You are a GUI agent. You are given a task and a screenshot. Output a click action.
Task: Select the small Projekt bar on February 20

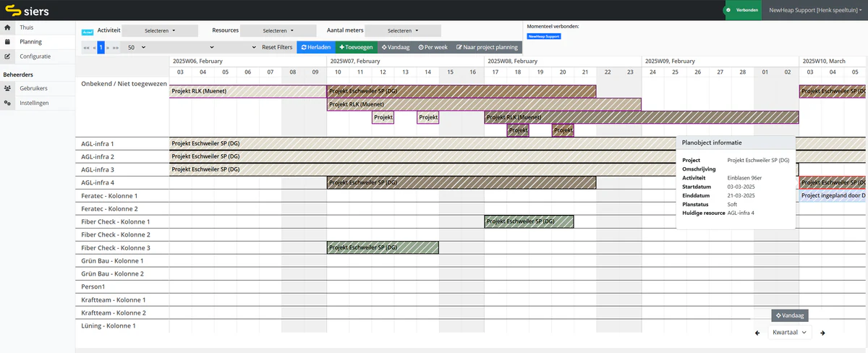tap(563, 130)
